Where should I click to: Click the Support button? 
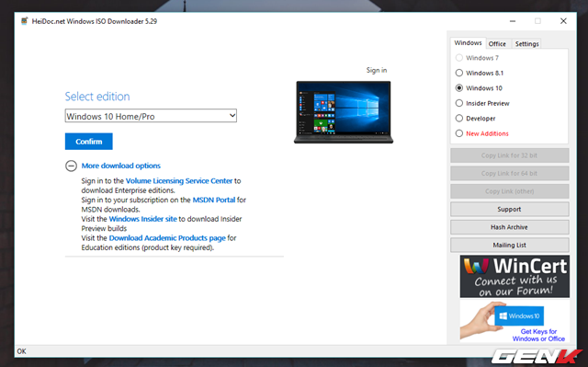509,210
